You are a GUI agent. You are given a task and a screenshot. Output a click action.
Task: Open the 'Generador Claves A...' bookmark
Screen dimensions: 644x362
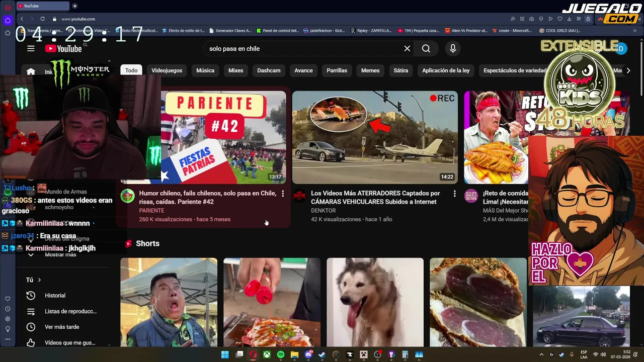[230, 31]
